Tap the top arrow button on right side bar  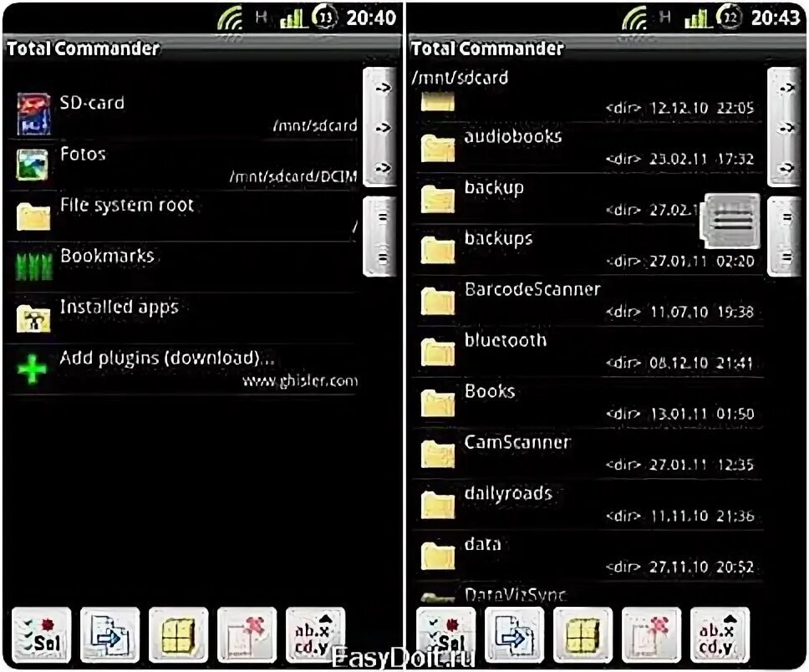(x=787, y=88)
